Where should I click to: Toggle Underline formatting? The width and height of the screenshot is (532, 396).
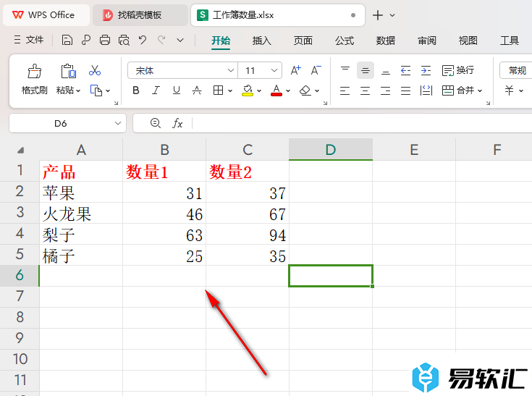tap(177, 90)
